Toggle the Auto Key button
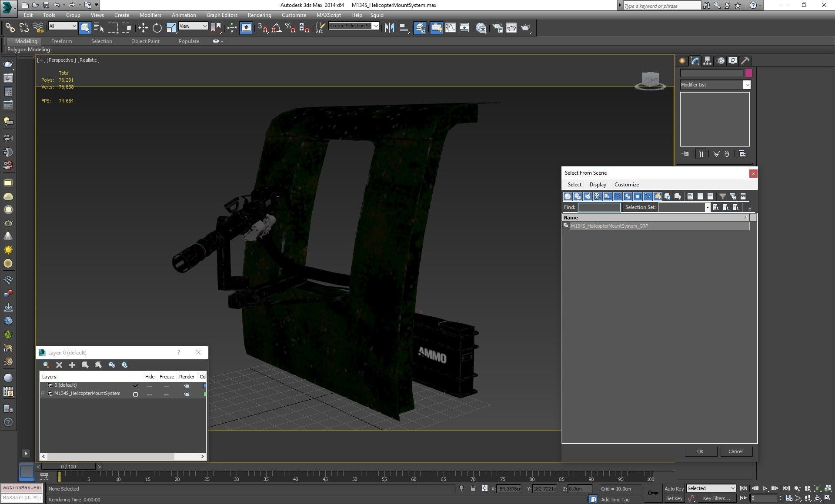835x504 pixels. [x=674, y=489]
